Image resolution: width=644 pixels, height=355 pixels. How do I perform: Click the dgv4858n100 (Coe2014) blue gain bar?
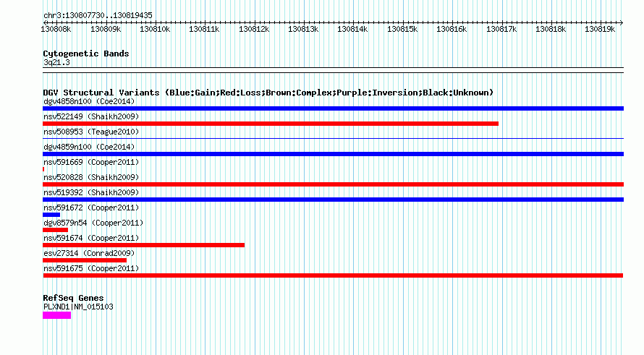point(333,108)
